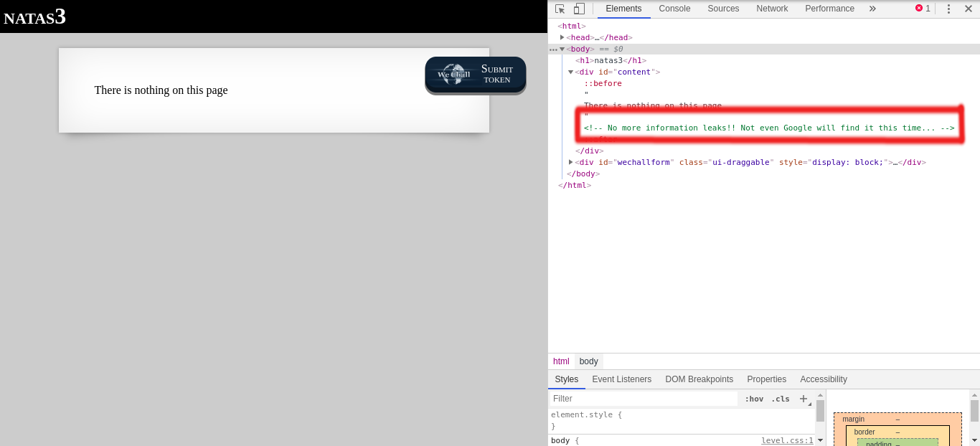This screenshot has width=980, height=446.
Task: Switch to the Elements tab
Action: (x=623, y=9)
